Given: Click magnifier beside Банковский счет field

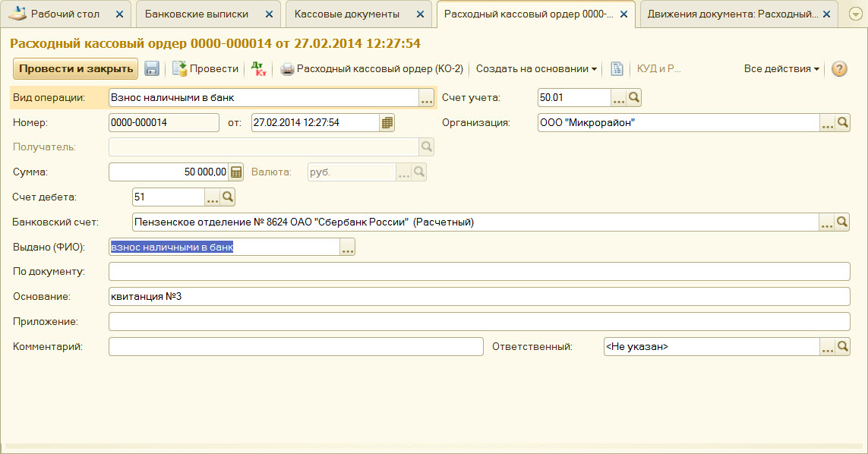Looking at the screenshot, I should [842, 222].
